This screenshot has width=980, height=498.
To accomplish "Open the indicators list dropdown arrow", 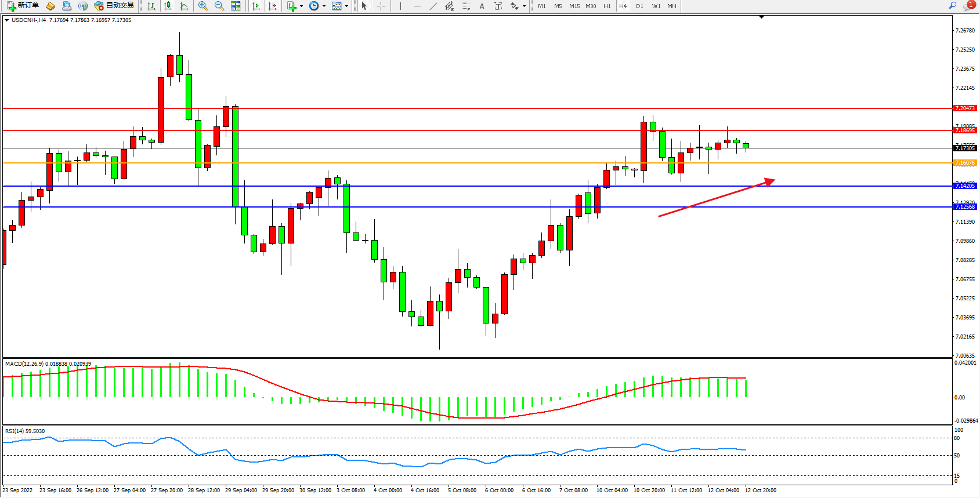I will click(301, 6).
